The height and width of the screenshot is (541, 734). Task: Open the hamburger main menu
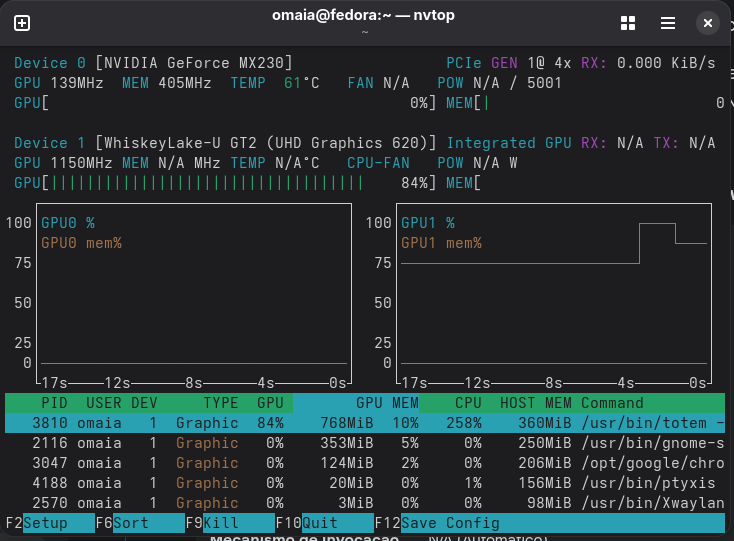point(667,22)
